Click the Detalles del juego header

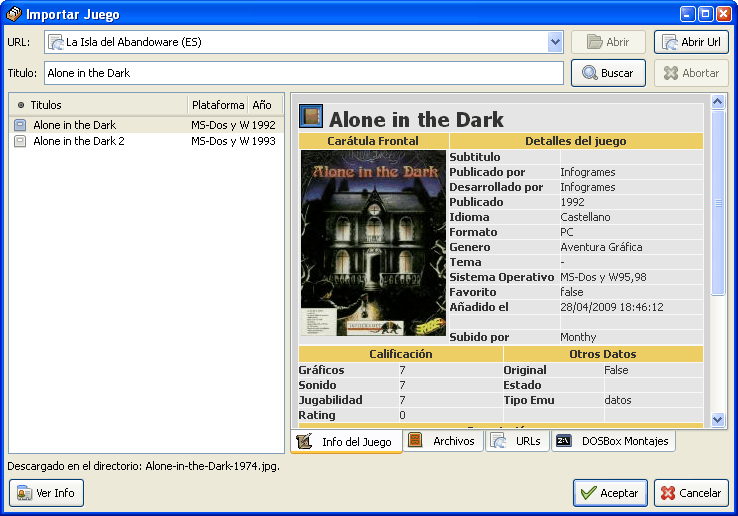[576, 141]
